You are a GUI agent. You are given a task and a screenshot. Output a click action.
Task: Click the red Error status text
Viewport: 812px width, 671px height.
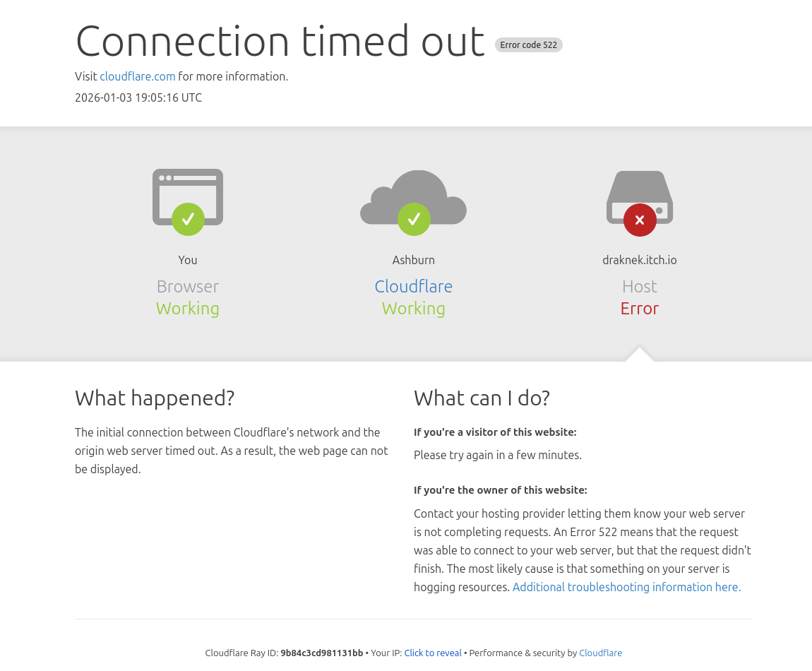click(x=639, y=309)
